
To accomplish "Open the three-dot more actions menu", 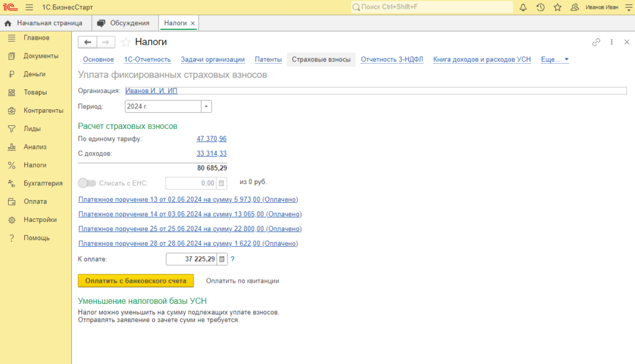I will click(611, 42).
